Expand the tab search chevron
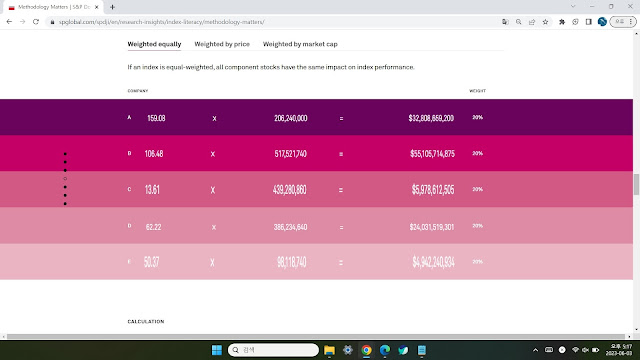The height and width of the screenshot is (360, 640). click(573, 7)
